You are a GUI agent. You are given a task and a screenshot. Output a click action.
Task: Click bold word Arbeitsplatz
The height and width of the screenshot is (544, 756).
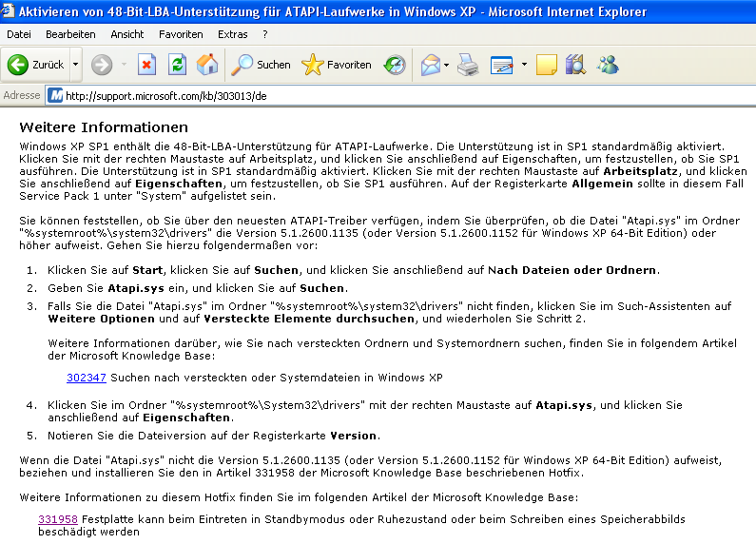(x=640, y=171)
